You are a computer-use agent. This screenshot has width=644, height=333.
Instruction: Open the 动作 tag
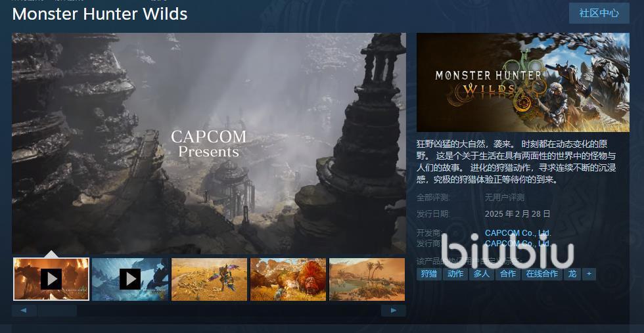455,275
